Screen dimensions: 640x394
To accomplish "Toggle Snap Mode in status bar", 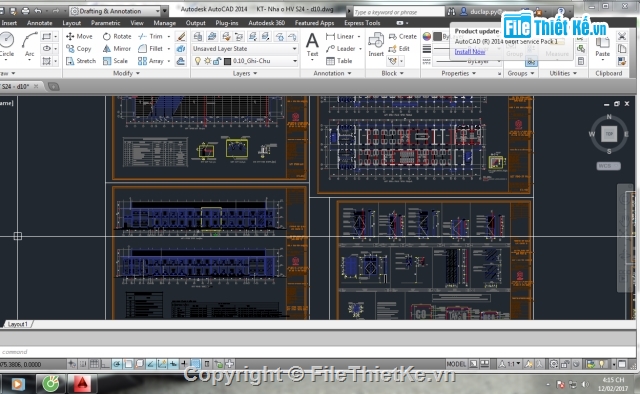I will click(x=83, y=364).
